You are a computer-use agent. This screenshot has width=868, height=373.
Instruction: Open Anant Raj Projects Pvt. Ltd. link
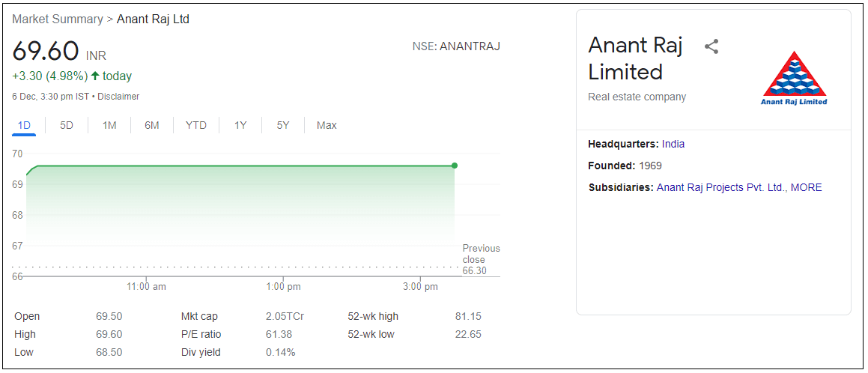(x=720, y=187)
